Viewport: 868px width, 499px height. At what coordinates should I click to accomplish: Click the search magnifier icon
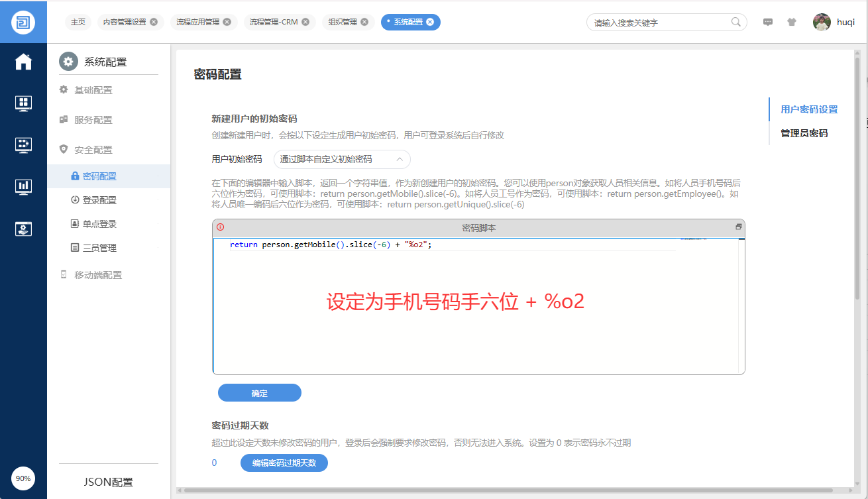point(736,22)
